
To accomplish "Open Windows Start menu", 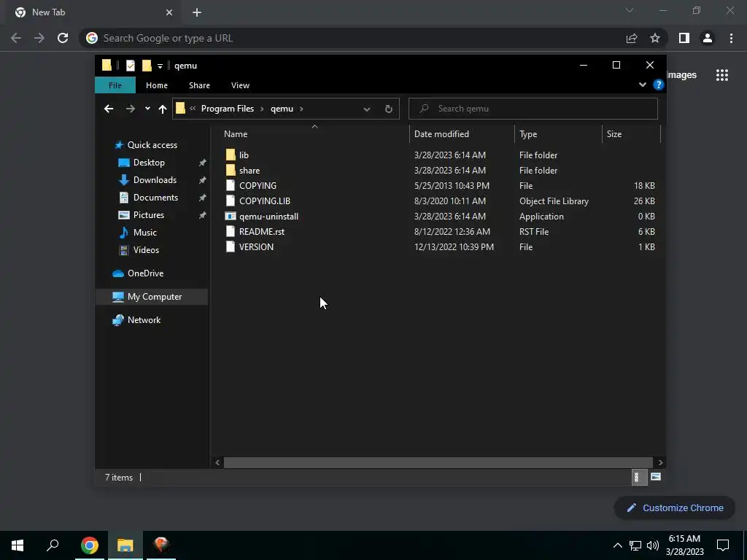I will tap(18, 545).
